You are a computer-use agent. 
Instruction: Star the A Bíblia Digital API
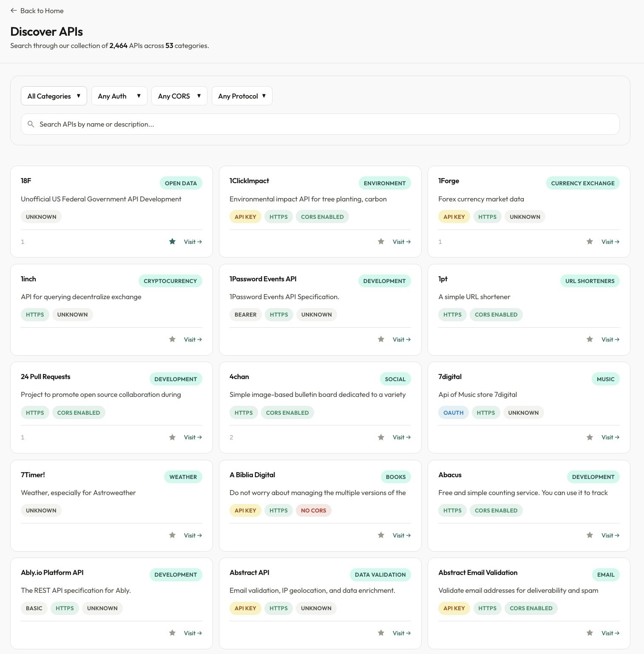click(381, 535)
